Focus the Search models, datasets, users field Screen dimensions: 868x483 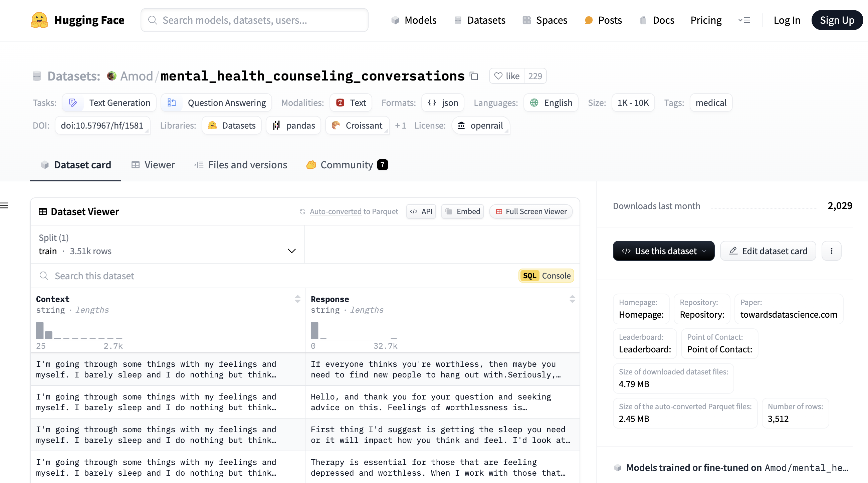254,20
